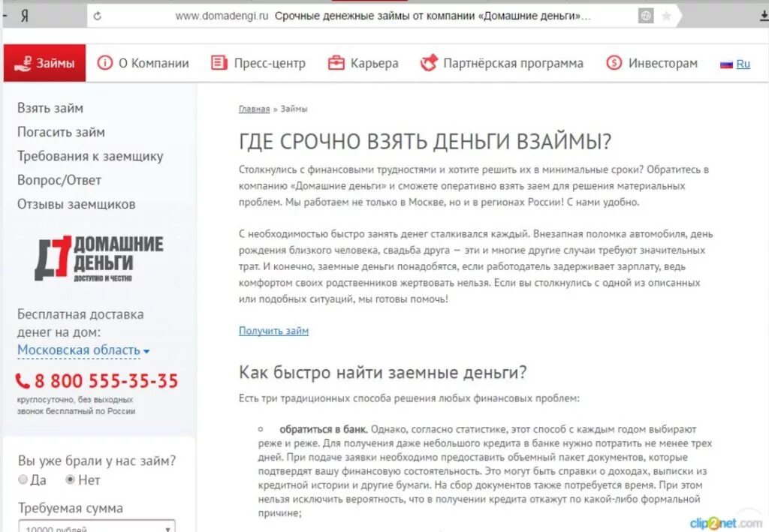Open Отзывы заемщиков page
This screenshot has height=532, width=769.
pos(77,204)
